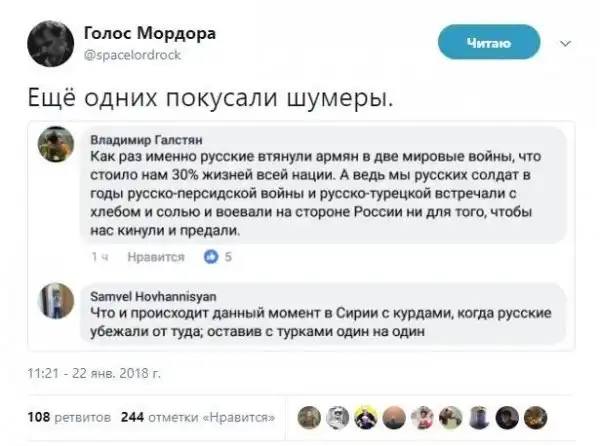Open Владимир Галстян commenter avatar
The width and height of the screenshot is (600, 446).
pyautogui.click(x=54, y=147)
